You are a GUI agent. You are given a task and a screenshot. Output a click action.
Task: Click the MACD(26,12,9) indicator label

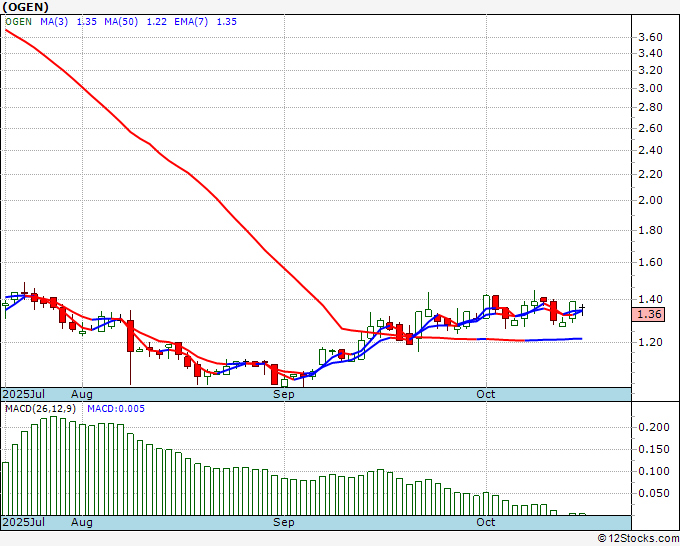(x=41, y=409)
